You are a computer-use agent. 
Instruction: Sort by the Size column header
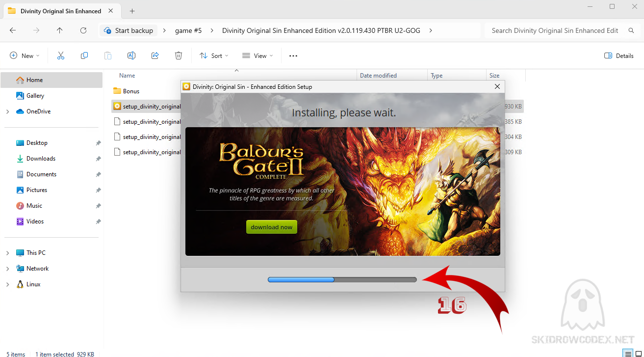(x=494, y=76)
